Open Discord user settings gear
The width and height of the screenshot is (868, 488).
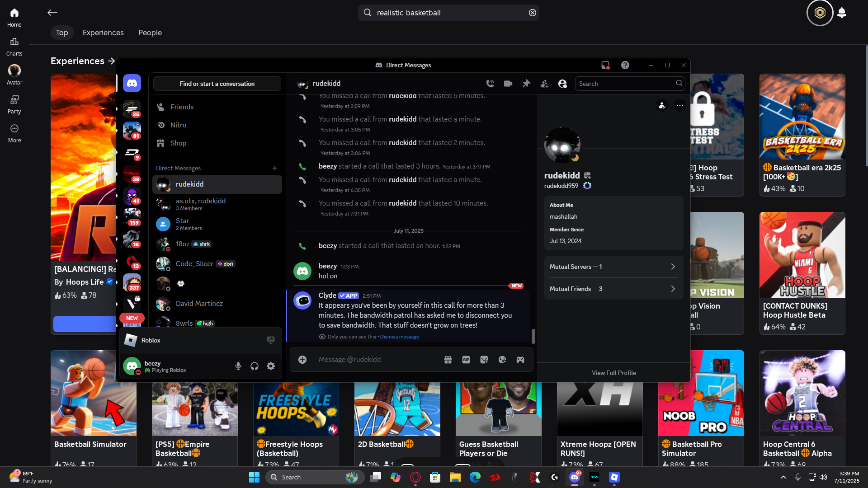click(271, 366)
